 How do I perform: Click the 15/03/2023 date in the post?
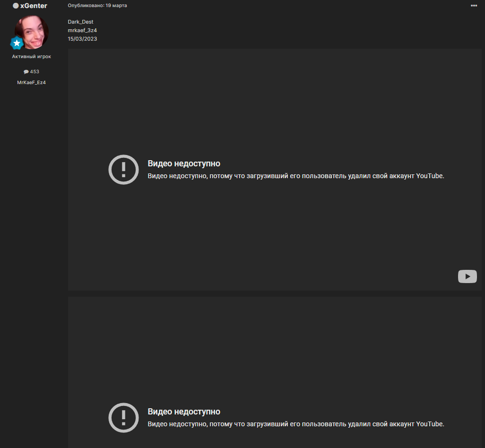coord(82,39)
